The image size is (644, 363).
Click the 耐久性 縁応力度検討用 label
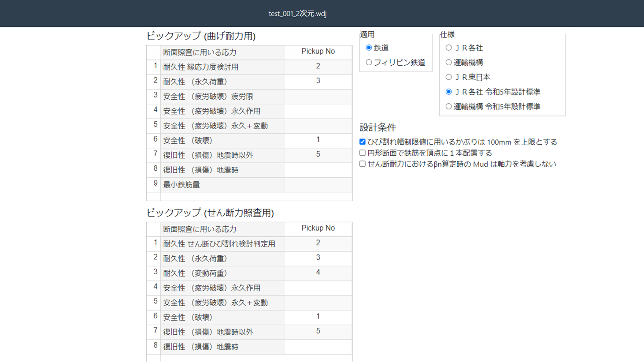(201, 67)
